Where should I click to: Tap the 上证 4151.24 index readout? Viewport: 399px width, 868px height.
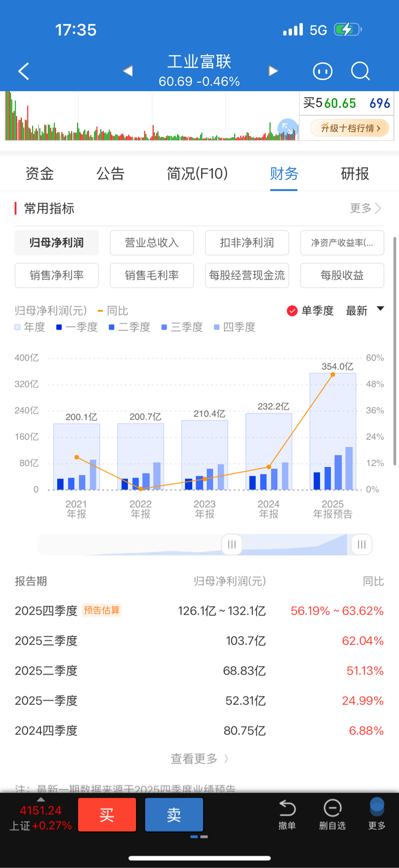[41, 818]
